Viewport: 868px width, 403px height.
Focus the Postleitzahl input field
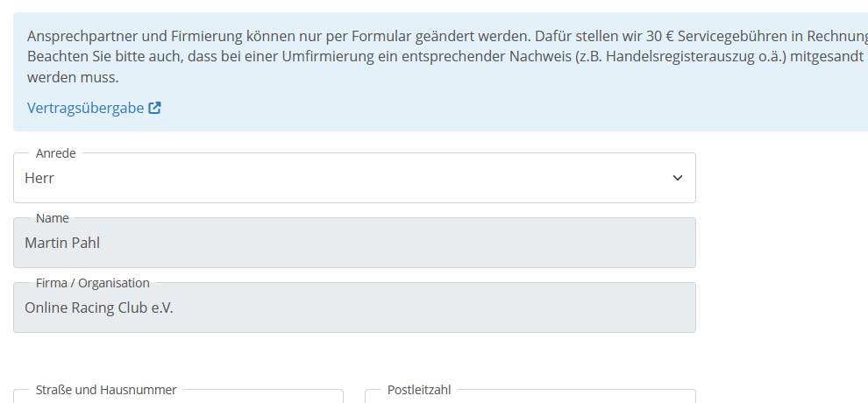click(530, 398)
